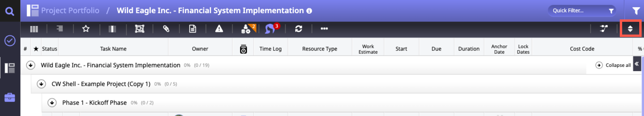Viewport: 644px width, 116px height.
Task: Collapse the Wild Eagle Inc. project row
Action: click(x=30, y=65)
